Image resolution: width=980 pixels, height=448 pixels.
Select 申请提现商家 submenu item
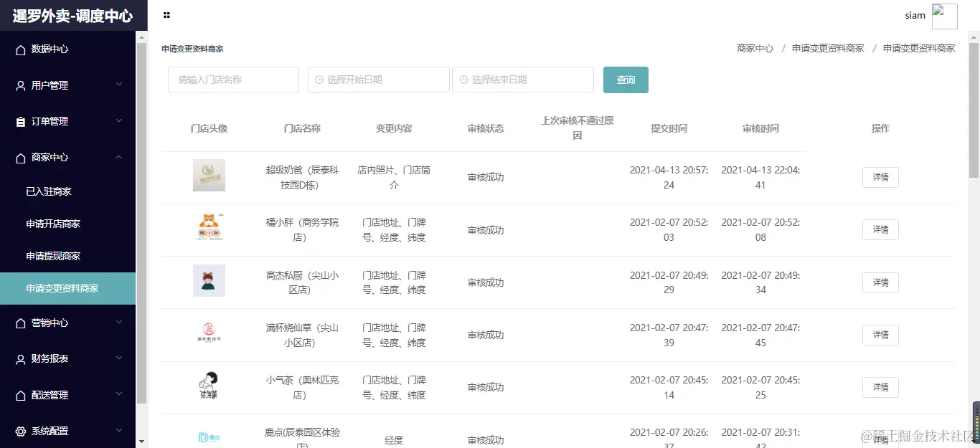pos(67,256)
